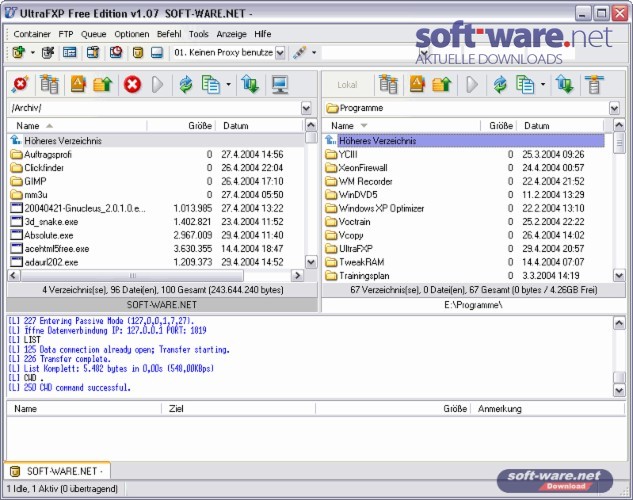Click the gray play arrow in right pane toolbar

coord(472,84)
